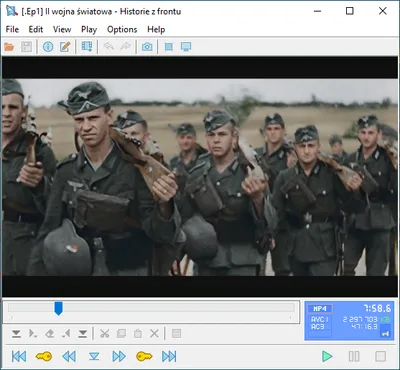Go to next keyframe with right key icon
This screenshot has height=370, width=400.
[x=144, y=357]
